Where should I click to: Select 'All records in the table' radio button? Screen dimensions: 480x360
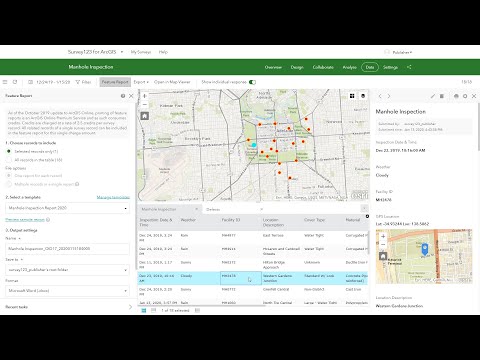9,160
